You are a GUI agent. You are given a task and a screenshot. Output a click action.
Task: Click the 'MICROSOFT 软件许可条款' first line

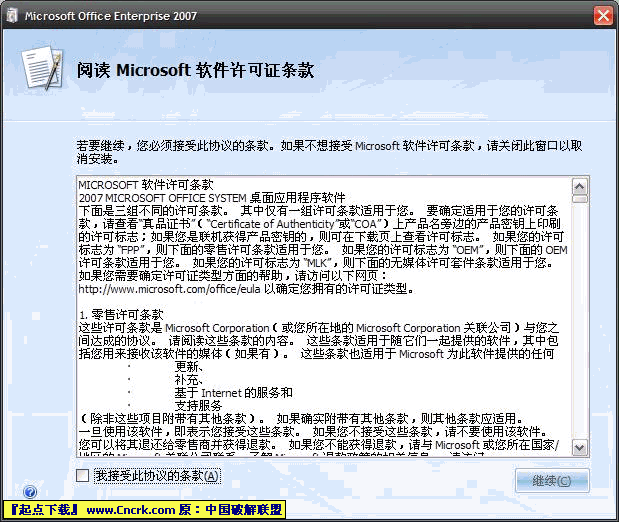tap(146, 185)
